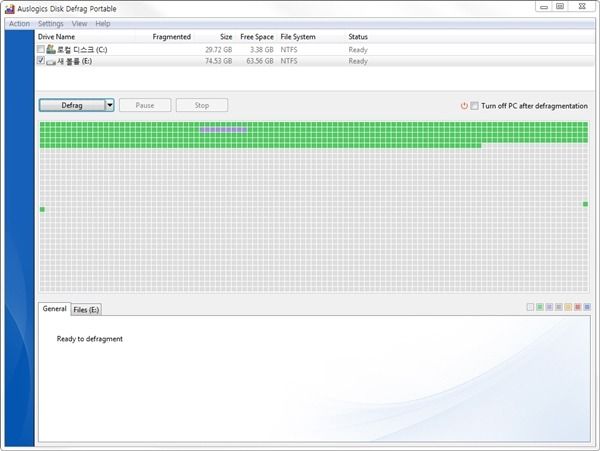The height and width of the screenshot is (451, 600).
Task: Open the Action menu
Action: pyautogui.click(x=19, y=24)
